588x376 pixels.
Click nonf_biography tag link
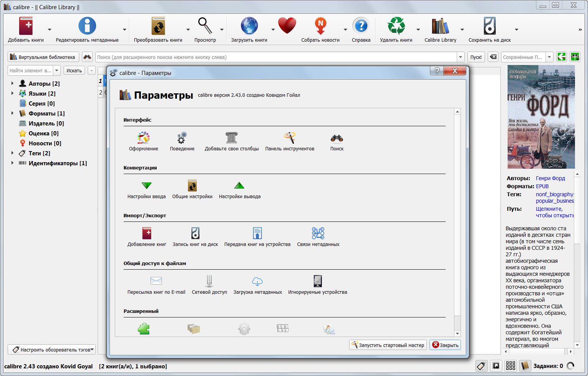click(x=555, y=194)
